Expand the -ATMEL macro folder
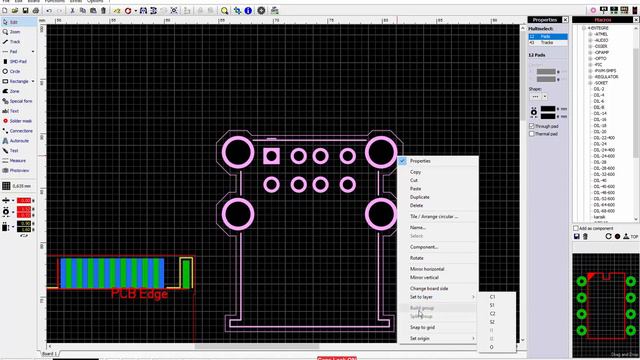 590,34
